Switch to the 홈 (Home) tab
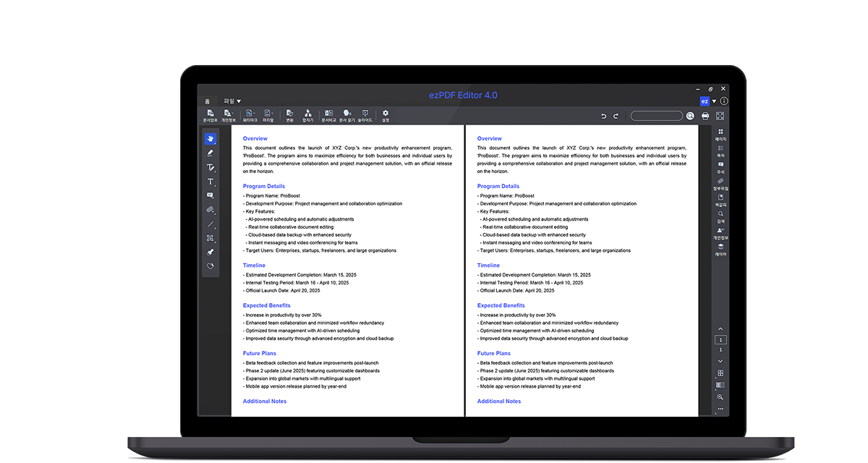Viewport: 868px width, 463px height. 207,101
